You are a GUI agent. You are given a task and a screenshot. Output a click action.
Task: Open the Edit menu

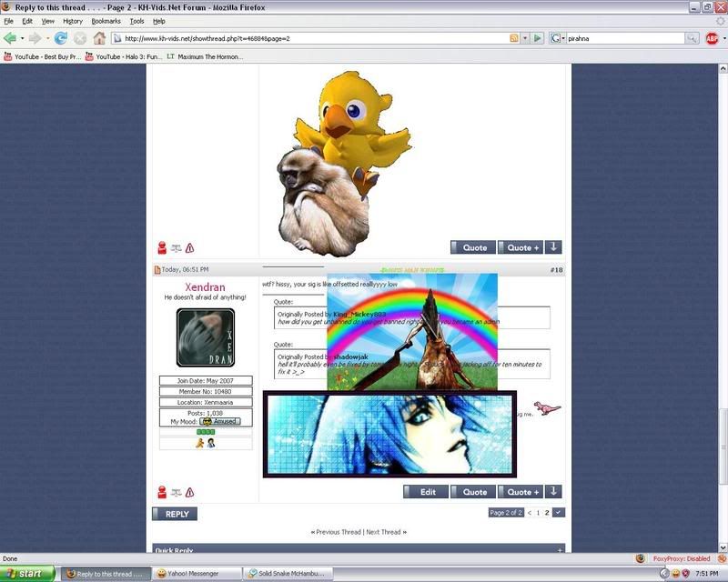(x=27, y=21)
